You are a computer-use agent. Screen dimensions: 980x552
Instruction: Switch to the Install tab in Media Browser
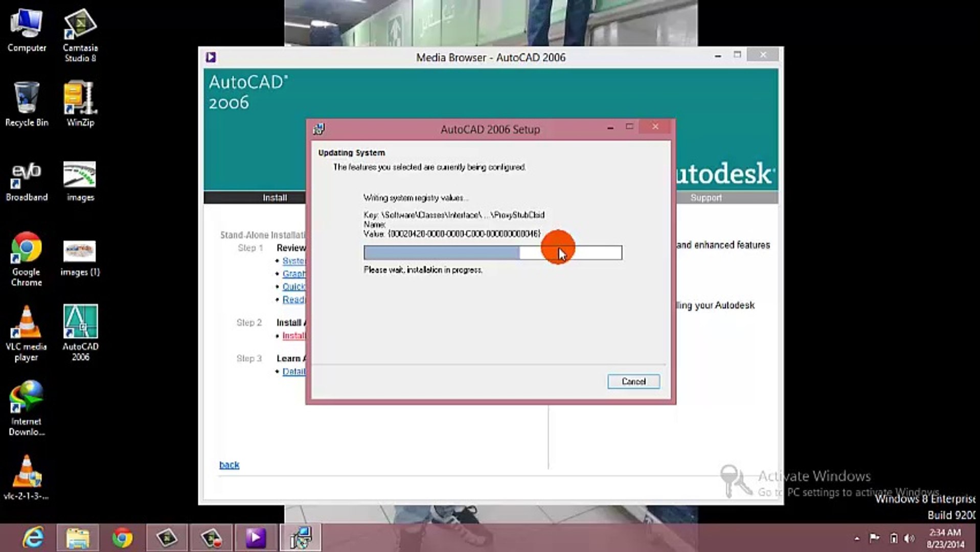275,198
